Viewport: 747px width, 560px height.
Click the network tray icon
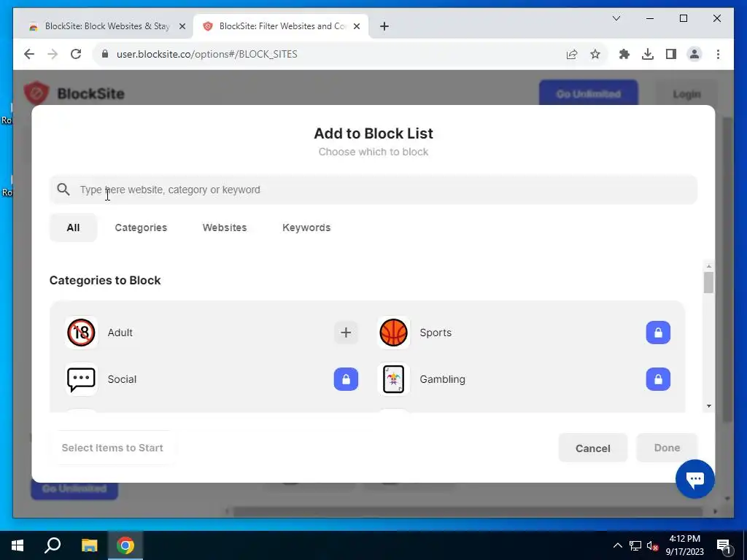(635, 545)
